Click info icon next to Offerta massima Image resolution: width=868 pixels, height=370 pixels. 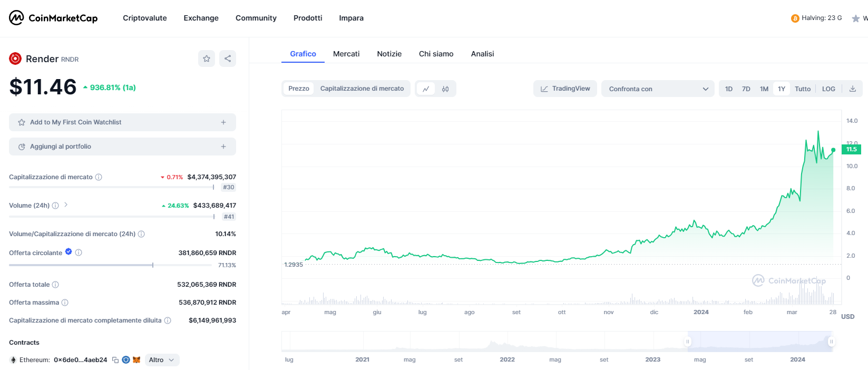tap(65, 303)
